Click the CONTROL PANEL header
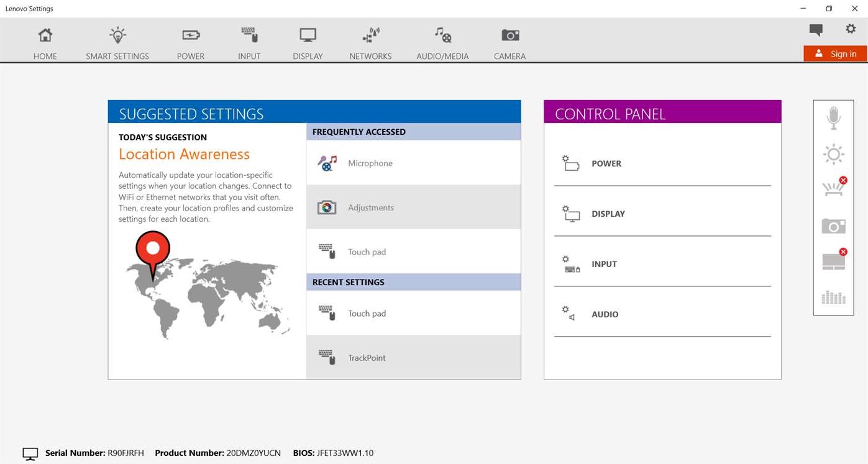Screen dimensions: 868x464 click(662, 112)
